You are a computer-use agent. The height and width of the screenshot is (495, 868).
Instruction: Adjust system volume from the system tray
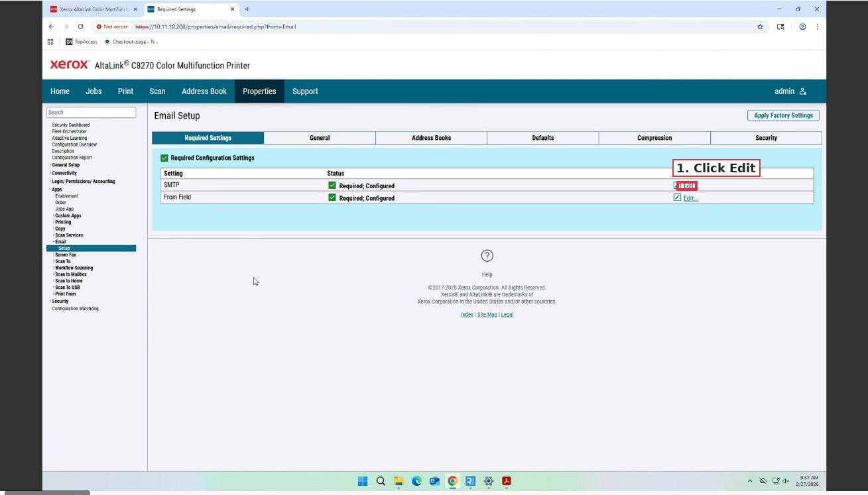pos(786,482)
